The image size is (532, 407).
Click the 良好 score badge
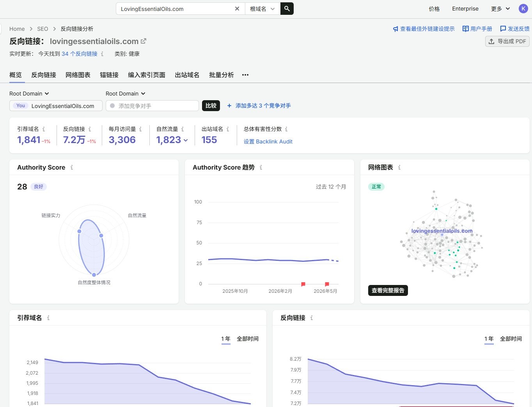[39, 187]
